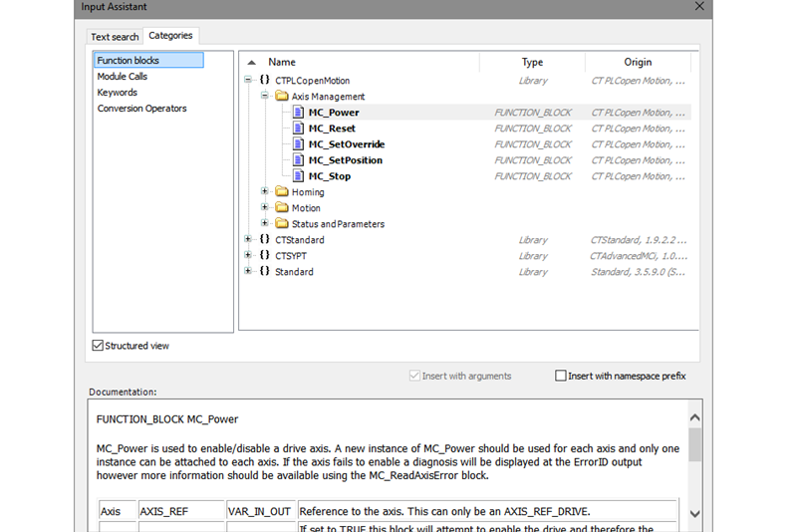Click the MC_SetOverride function block icon
This screenshot has width=797, height=532.
pyautogui.click(x=299, y=143)
